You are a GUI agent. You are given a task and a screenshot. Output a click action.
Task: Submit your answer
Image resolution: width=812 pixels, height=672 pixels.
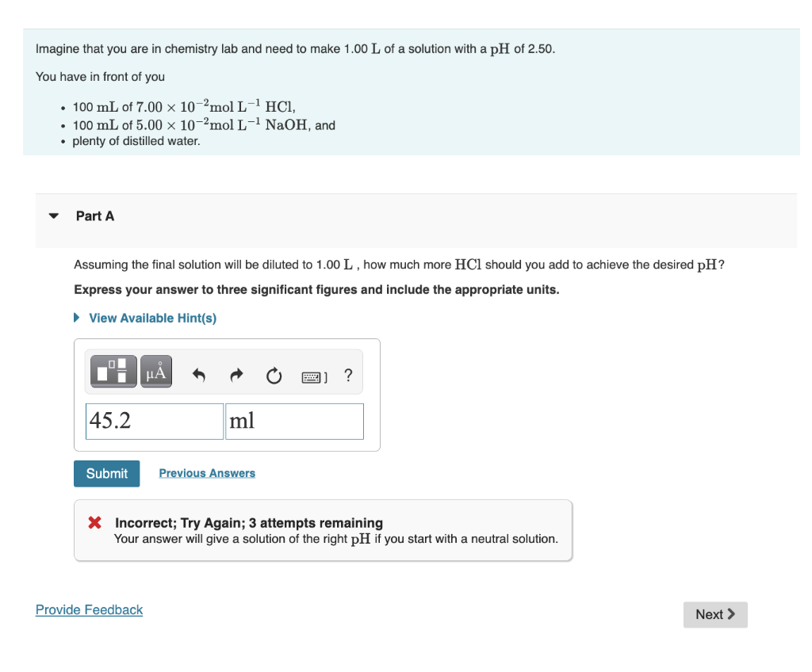[x=106, y=473]
